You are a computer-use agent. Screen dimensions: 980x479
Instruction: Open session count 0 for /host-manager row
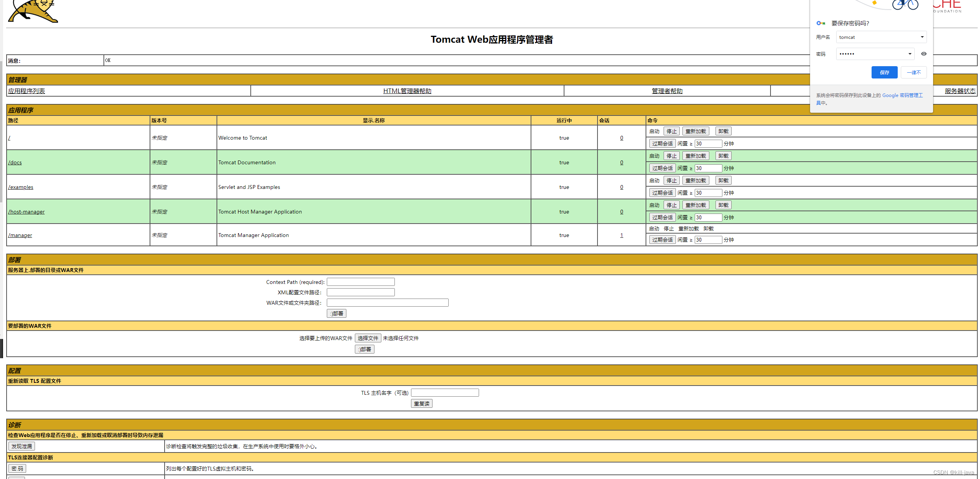(621, 212)
